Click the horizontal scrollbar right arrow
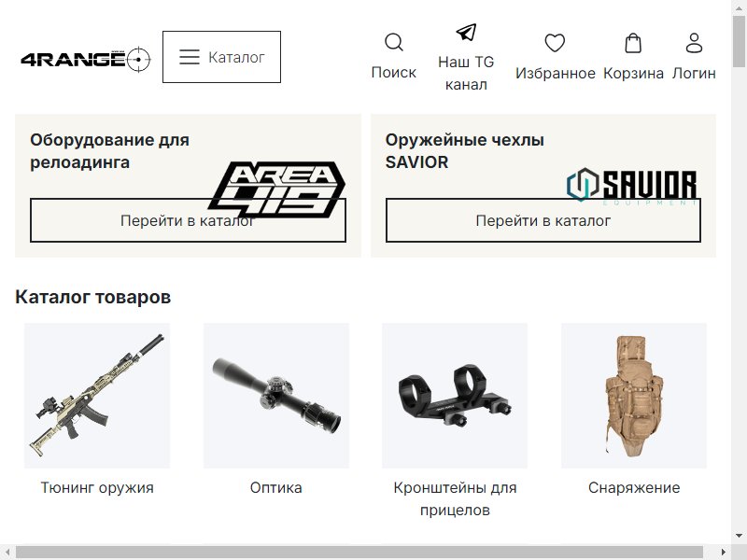Viewport: 747px width, 560px height. (x=723, y=552)
